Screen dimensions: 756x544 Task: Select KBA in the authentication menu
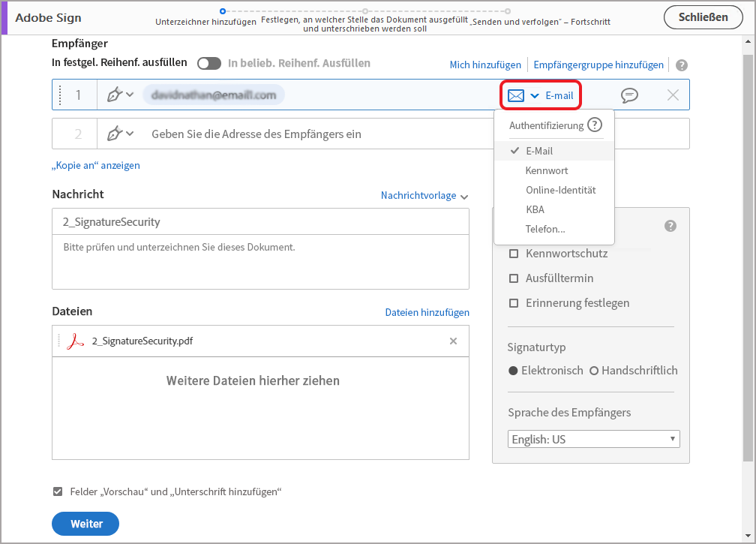click(535, 209)
